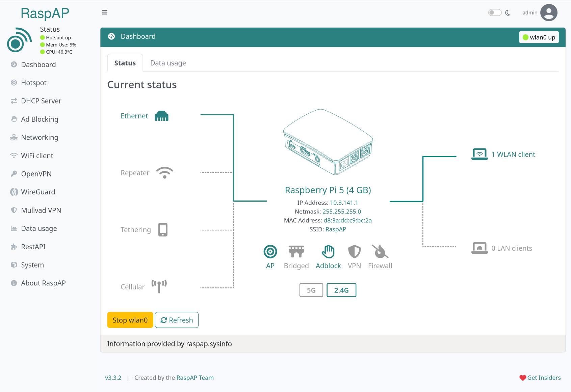
Task: Select the 5G band button
Action: tap(311, 290)
